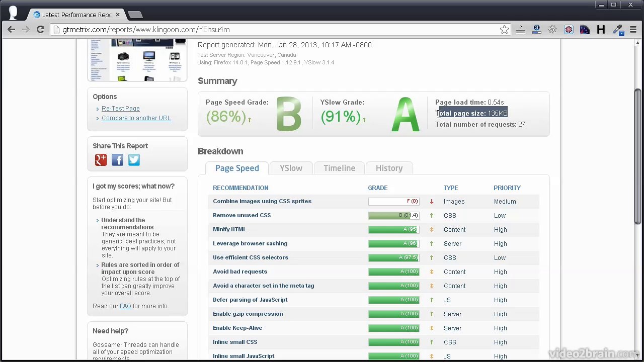The width and height of the screenshot is (644, 362).
Task: Click the TYPE column header
Action: point(451,188)
